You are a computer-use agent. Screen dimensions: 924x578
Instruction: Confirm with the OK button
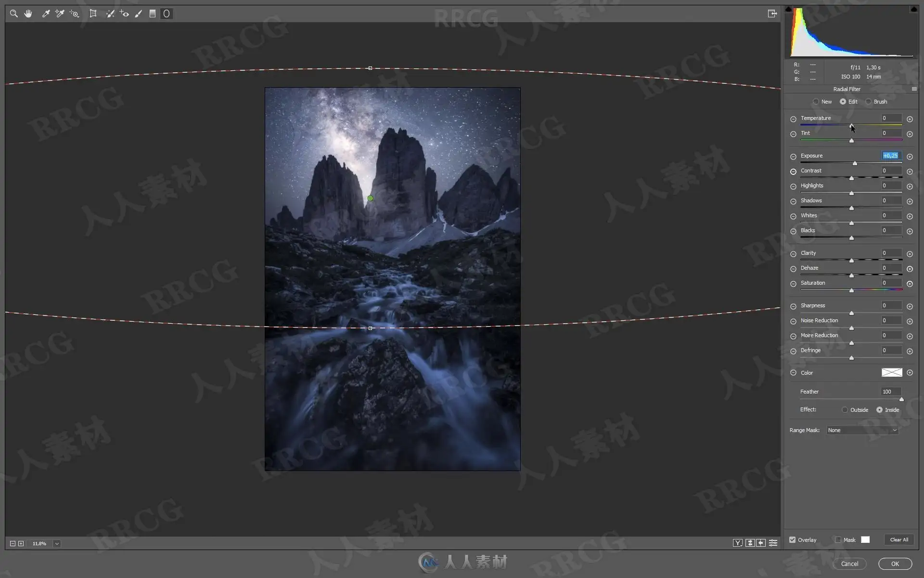pos(895,564)
